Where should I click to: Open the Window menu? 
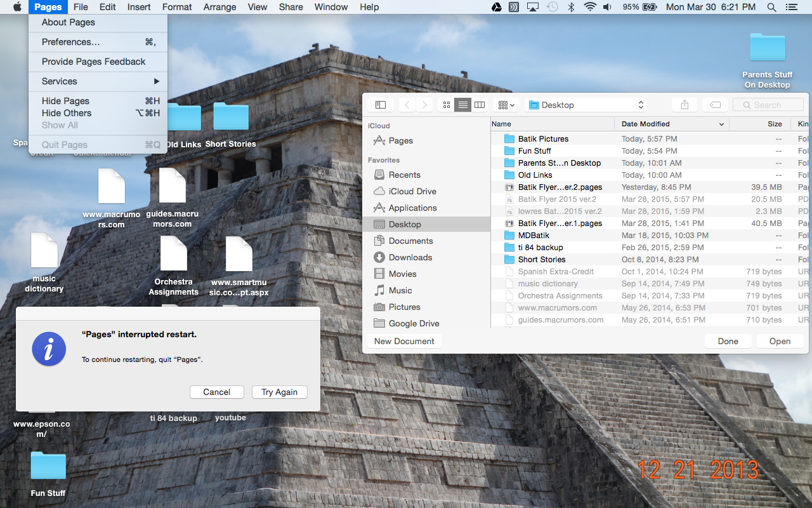pyautogui.click(x=331, y=7)
